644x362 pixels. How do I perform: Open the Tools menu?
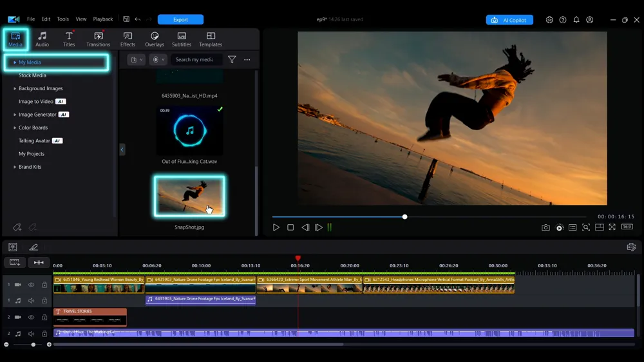[x=63, y=19]
